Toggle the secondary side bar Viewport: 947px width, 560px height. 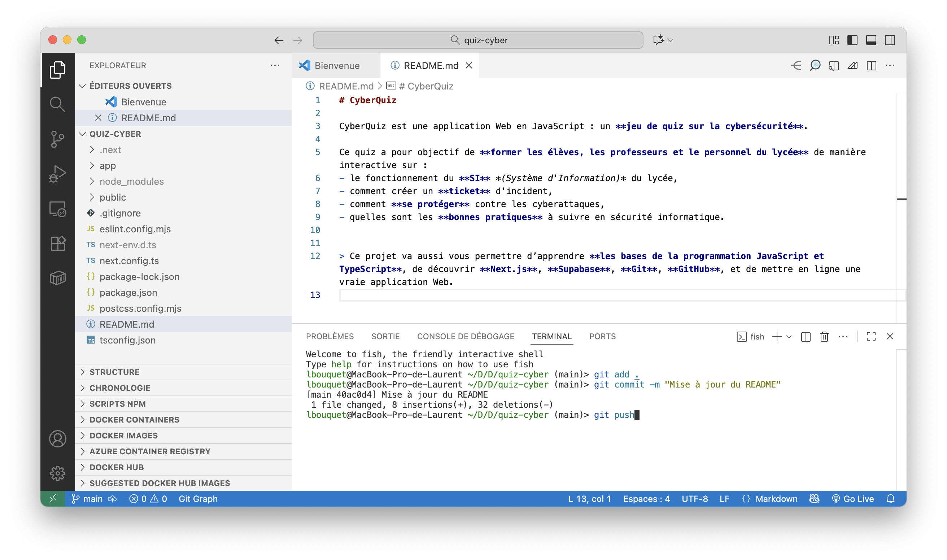click(890, 40)
